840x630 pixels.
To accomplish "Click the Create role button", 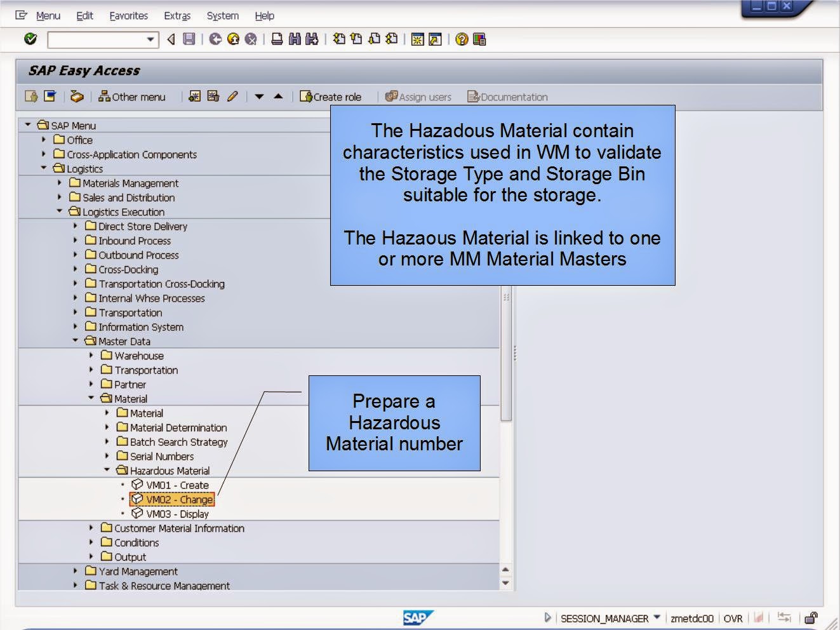I will pyautogui.click(x=331, y=97).
